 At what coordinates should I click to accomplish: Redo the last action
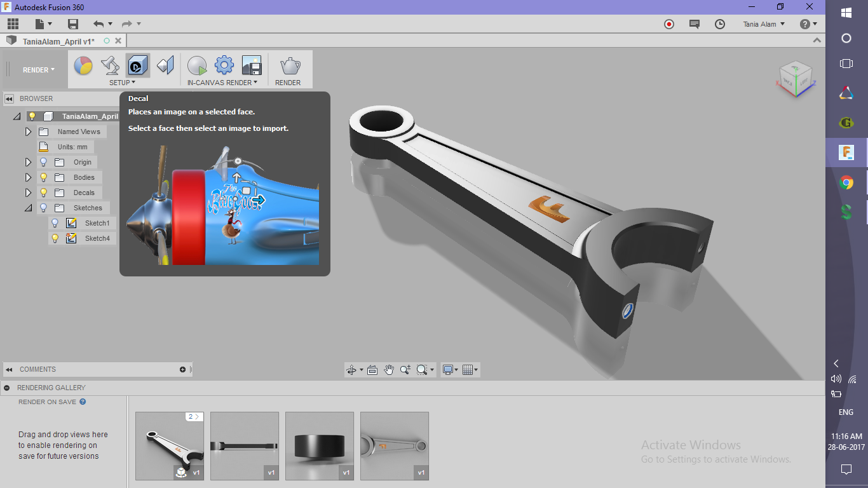coord(127,24)
